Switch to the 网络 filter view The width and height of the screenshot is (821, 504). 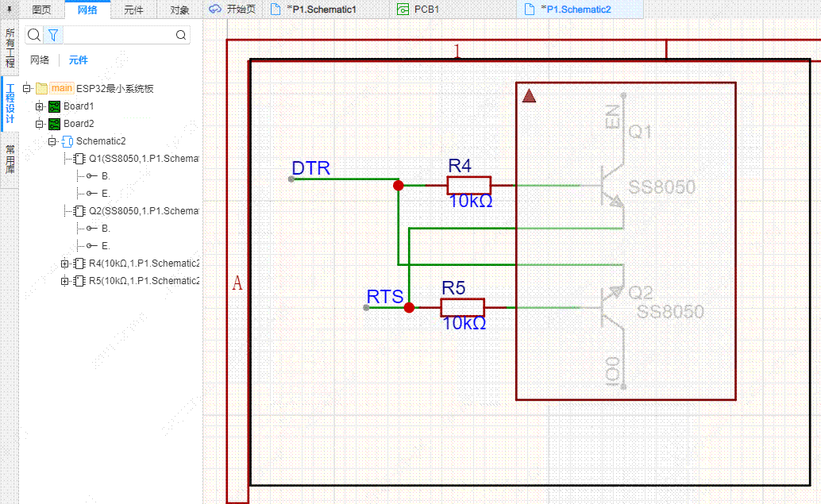[40, 60]
